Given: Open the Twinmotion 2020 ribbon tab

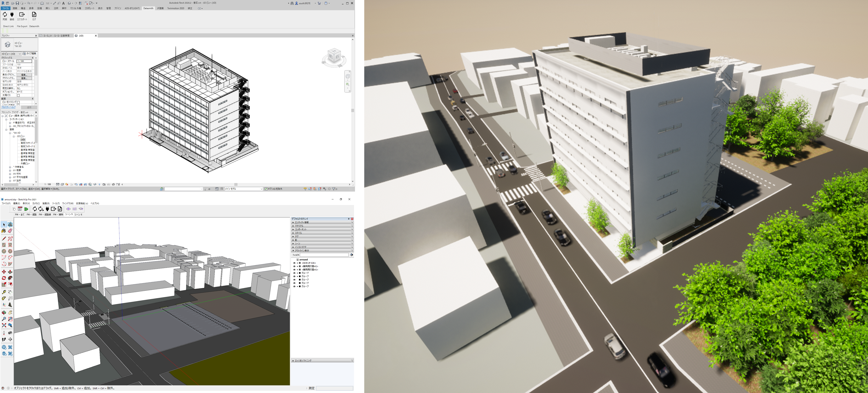Looking at the screenshot, I should coord(176,8).
